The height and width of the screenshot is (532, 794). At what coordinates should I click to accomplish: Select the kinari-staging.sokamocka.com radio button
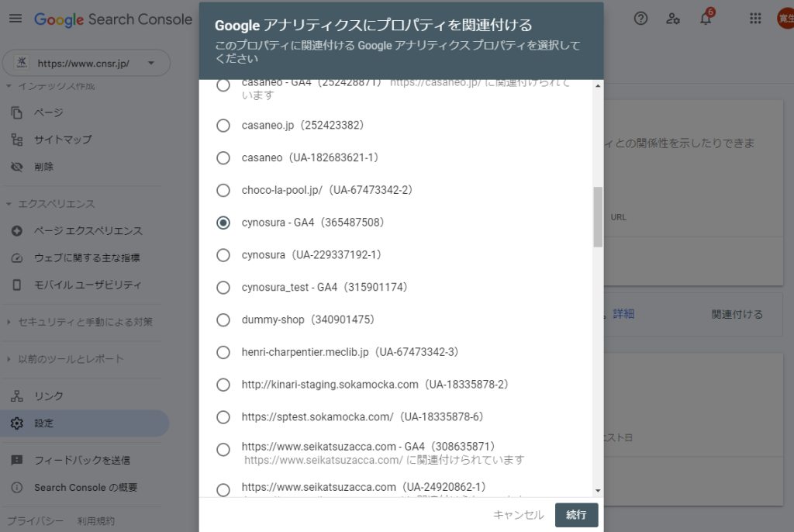[223, 385]
